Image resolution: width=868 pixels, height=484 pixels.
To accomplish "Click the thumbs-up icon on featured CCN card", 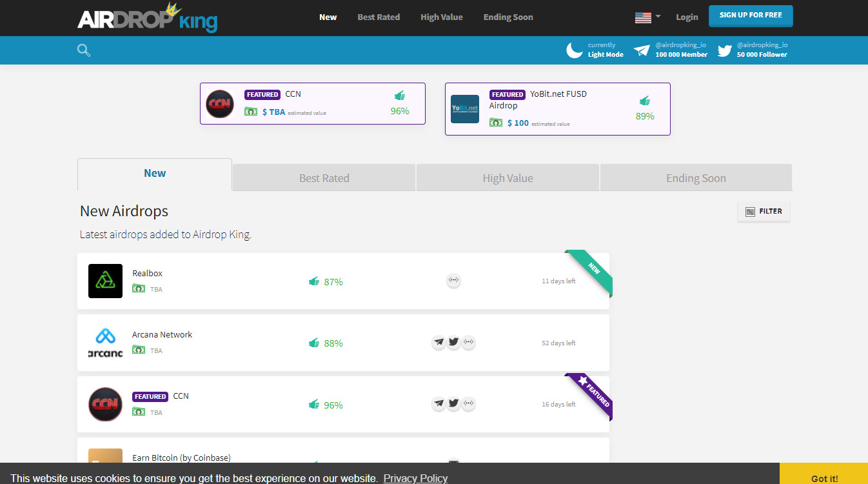I will [x=400, y=96].
